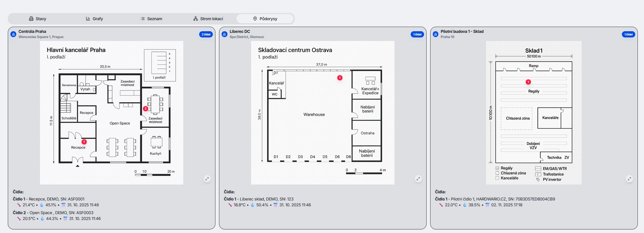644x233 pixels.
Task: Click the 1 čidel badge on Liberec DC
Action: coord(417,34)
